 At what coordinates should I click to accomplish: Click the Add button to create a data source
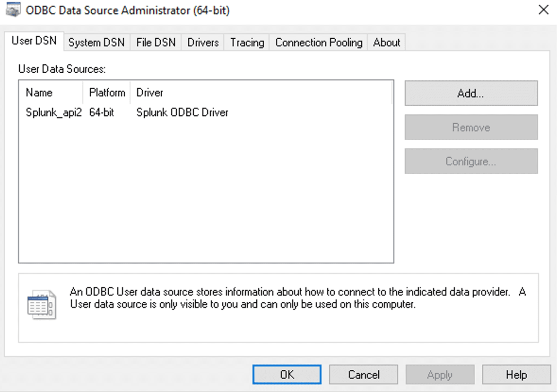coord(471,93)
